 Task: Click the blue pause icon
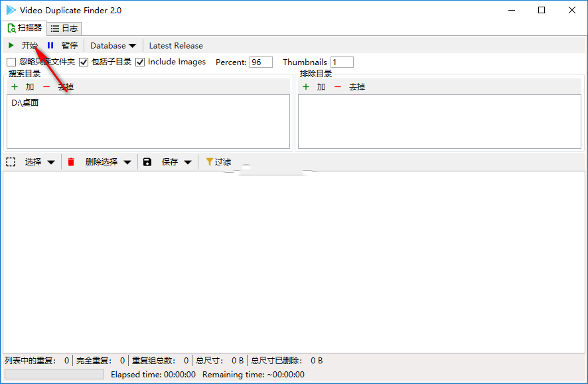pos(50,45)
